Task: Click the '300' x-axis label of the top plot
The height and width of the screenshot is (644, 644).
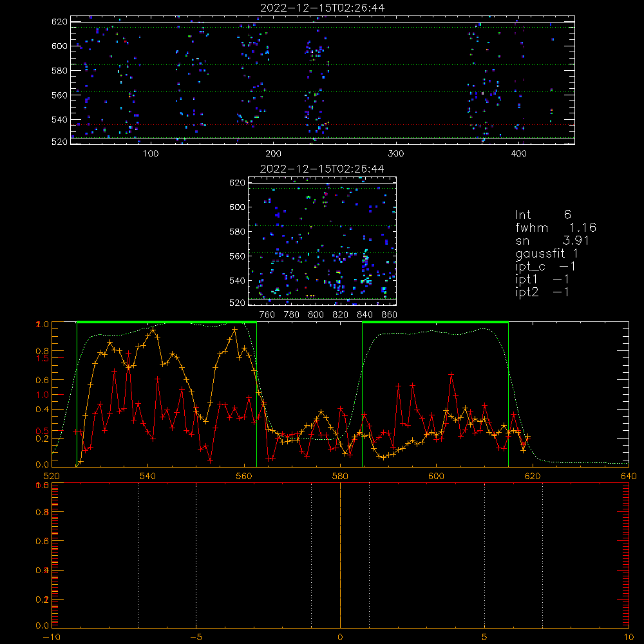Action: [x=396, y=154]
